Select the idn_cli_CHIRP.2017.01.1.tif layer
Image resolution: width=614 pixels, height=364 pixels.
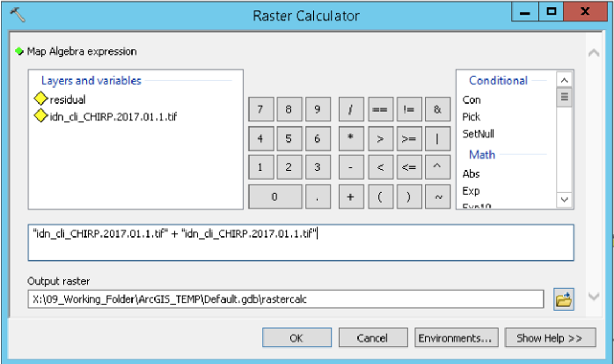point(112,116)
